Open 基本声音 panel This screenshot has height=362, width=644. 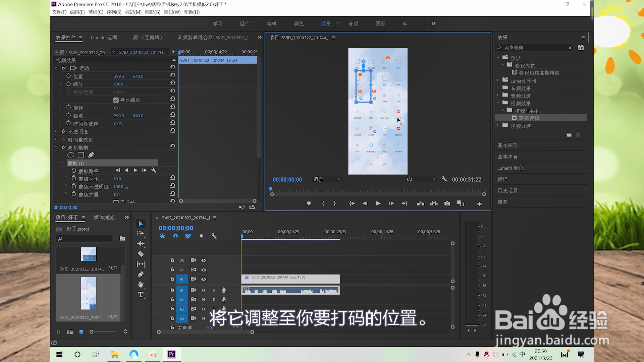click(507, 157)
